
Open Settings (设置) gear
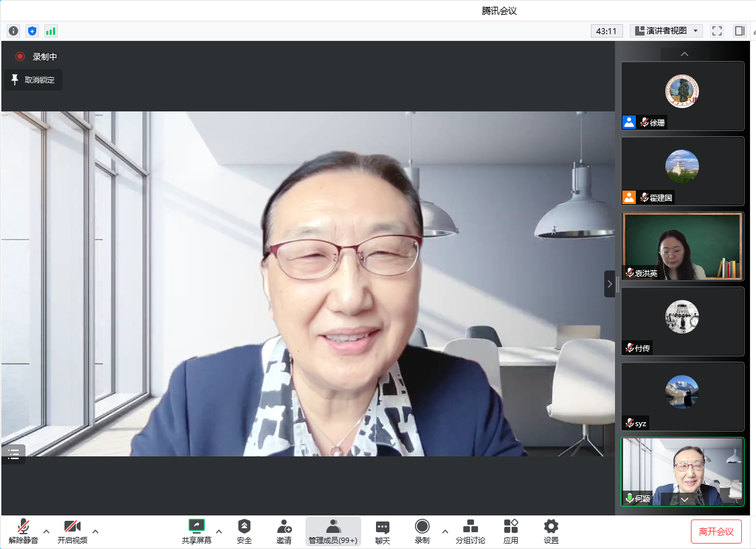[x=551, y=531]
